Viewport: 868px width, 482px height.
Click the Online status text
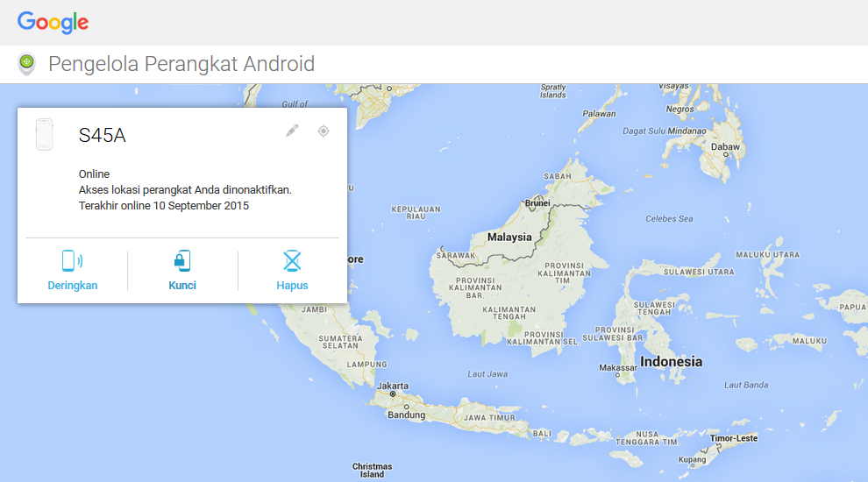[94, 174]
